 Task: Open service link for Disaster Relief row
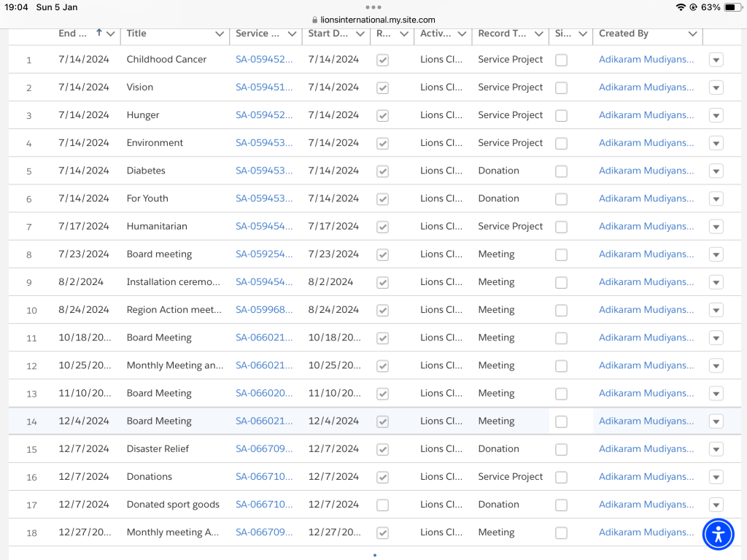pyautogui.click(x=264, y=448)
